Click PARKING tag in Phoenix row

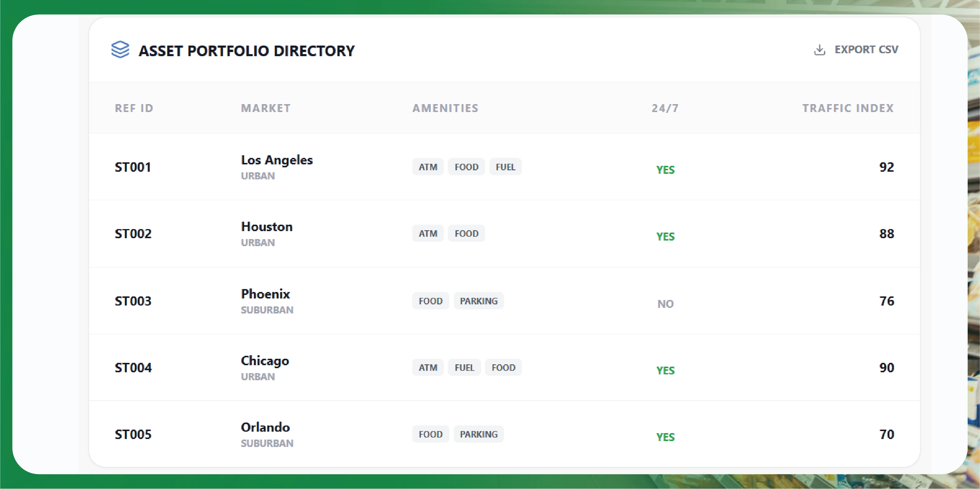[x=478, y=301]
